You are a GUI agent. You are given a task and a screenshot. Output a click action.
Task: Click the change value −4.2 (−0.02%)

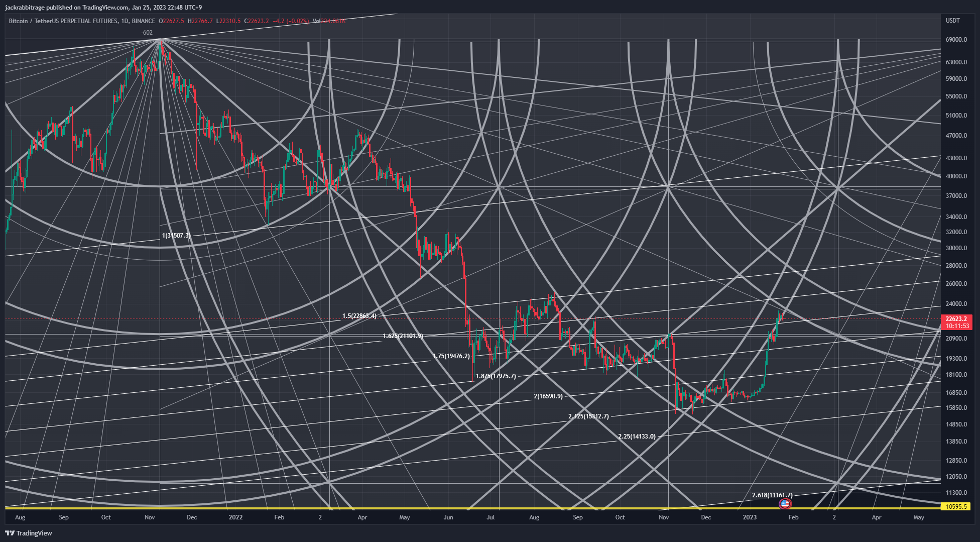[x=291, y=21]
